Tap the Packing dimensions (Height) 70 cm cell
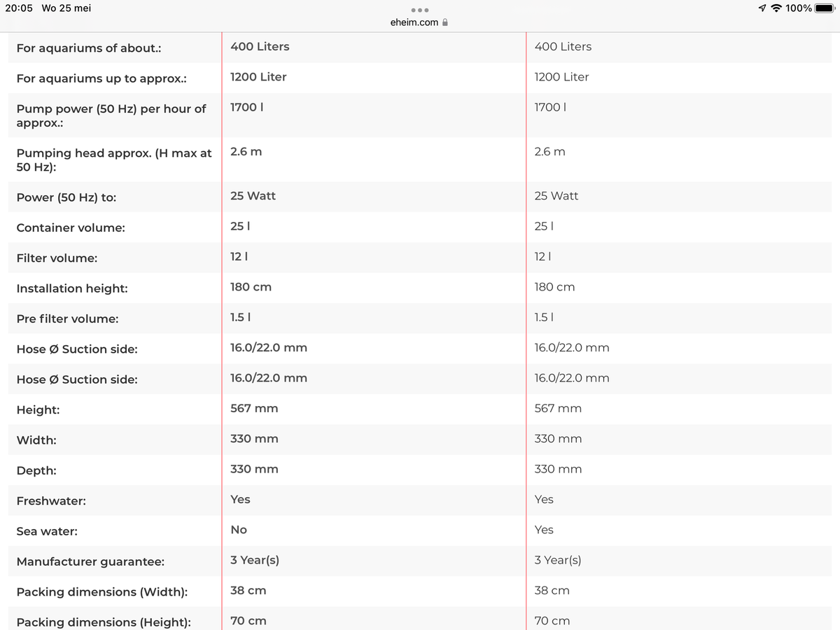Image resolution: width=840 pixels, height=630 pixels. pyautogui.click(x=248, y=620)
